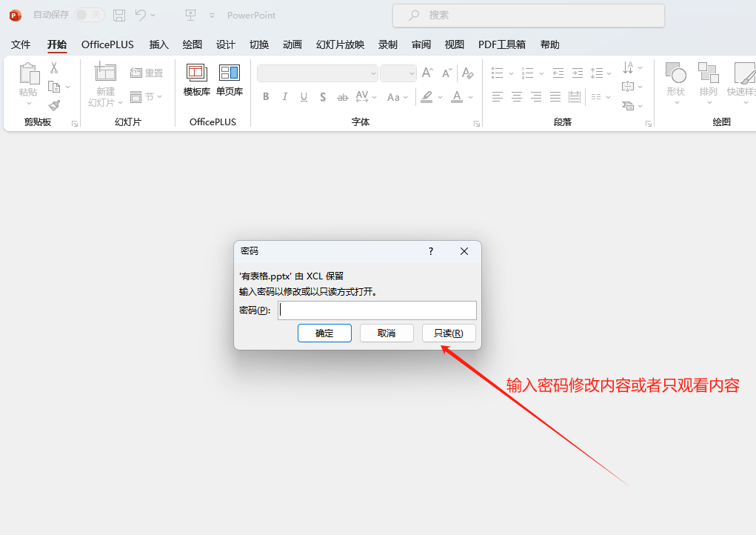
Task: Click the numbered list icon
Action: tap(527, 73)
